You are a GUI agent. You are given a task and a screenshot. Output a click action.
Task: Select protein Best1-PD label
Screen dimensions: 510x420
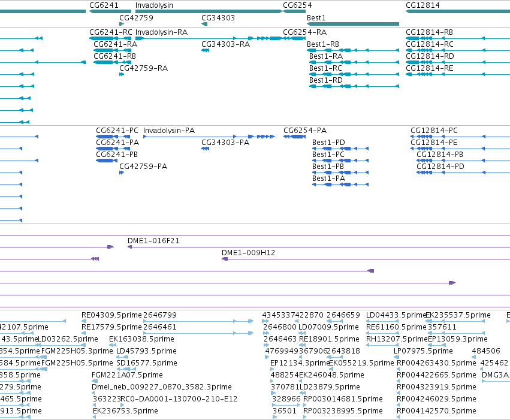(328, 143)
